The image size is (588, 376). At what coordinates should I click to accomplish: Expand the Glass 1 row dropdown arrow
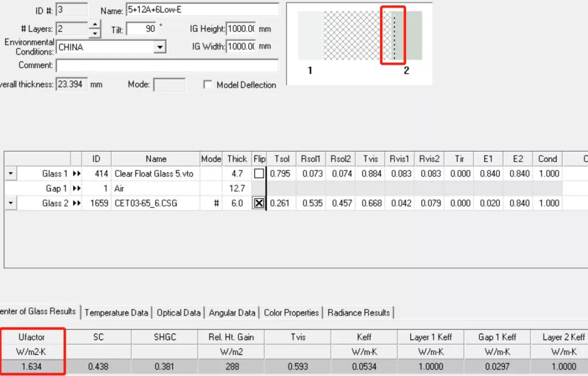pyautogui.click(x=11, y=174)
